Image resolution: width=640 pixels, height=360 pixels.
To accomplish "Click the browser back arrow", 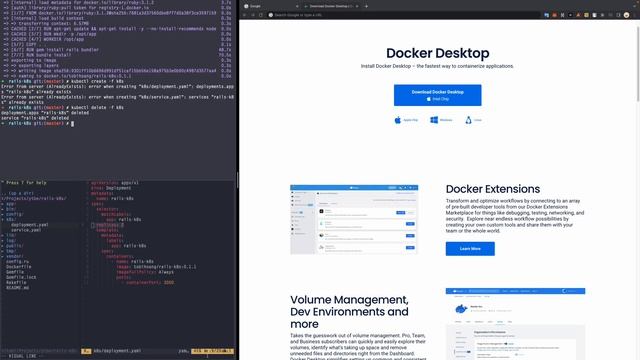I will coord(245,15).
